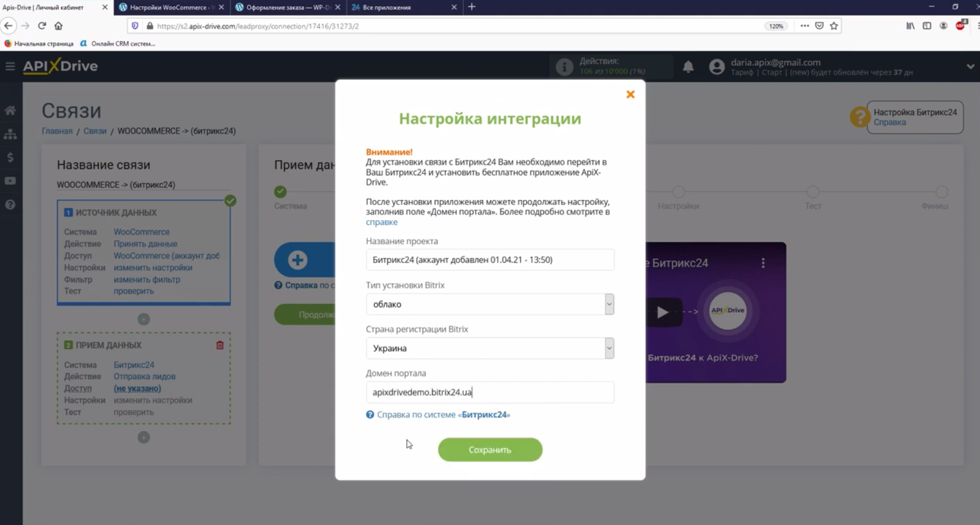Click the user avatar icon in the header
The height and width of the screenshot is (525, 980).
(717, 67)
